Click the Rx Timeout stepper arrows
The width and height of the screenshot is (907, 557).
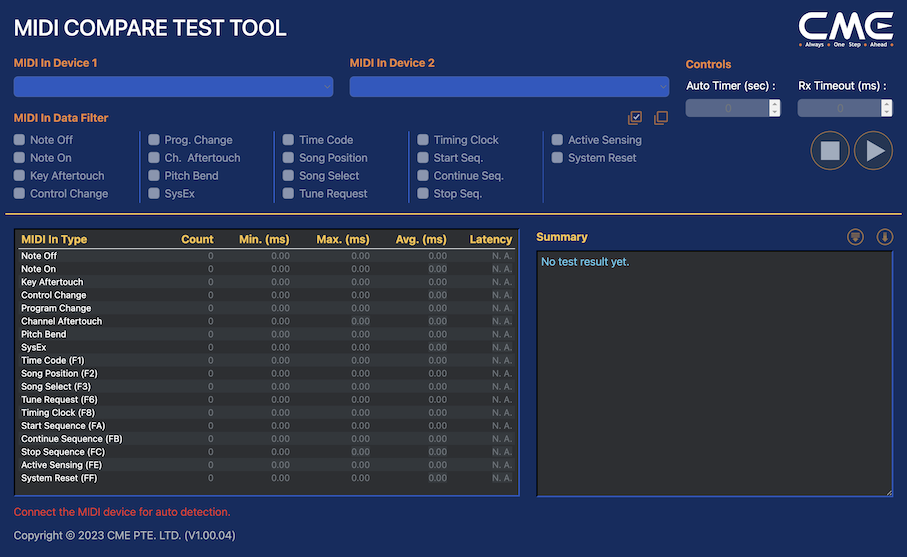tap(886, 108)
